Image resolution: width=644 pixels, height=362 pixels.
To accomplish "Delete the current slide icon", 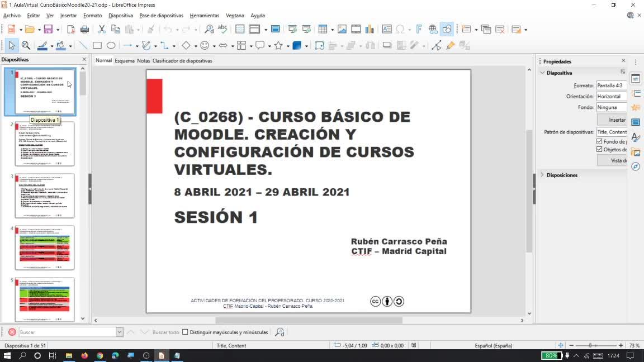I will pos(500,29).
